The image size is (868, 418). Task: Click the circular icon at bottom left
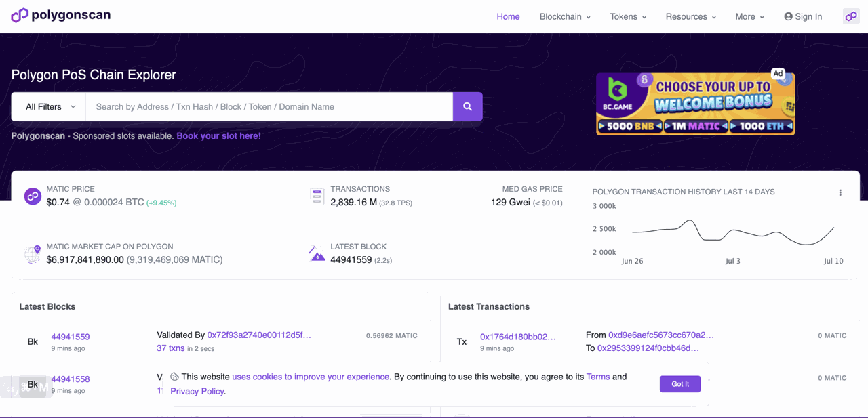pyautogui.click(x=11, y=389)
